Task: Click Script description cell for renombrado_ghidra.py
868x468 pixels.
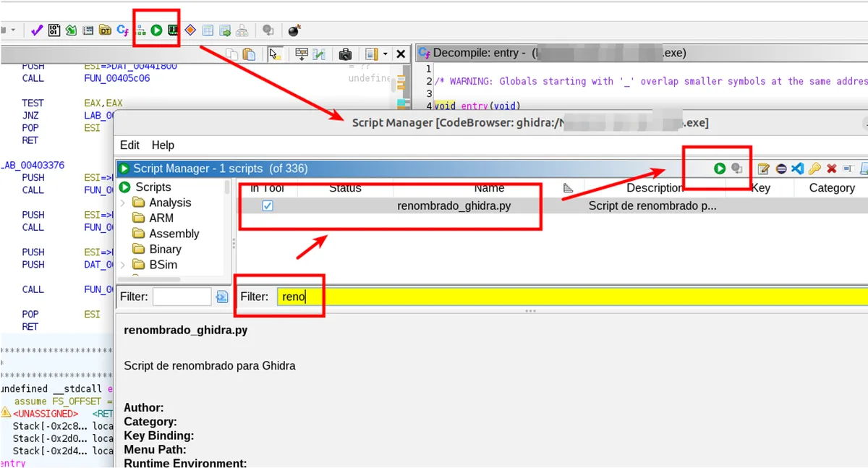Action: pyautogui.click(x=652, y=206)
